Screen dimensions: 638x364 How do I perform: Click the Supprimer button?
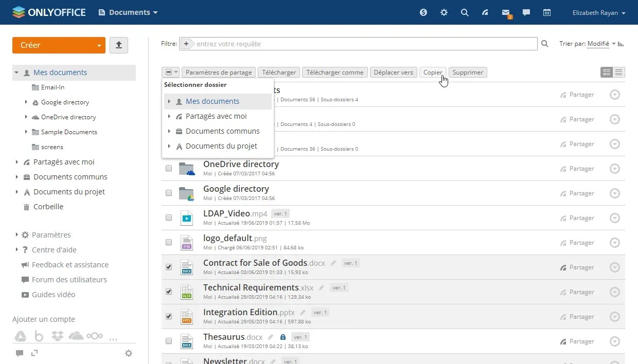pos(468,72)
